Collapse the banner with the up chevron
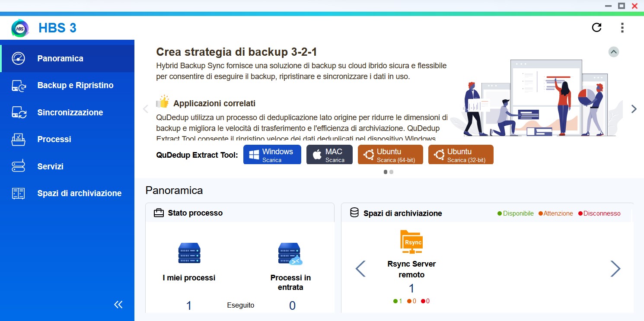Viewport: 644px width, 321px height. [613, 52]
